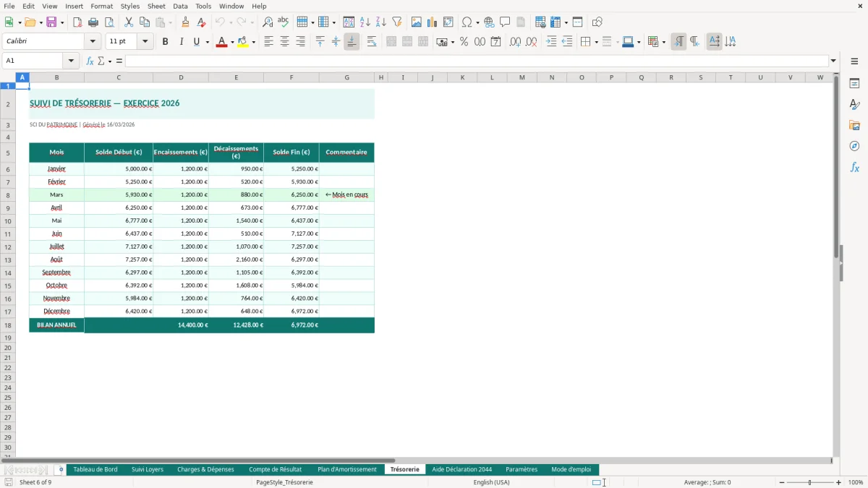The height and width of the screenshot is (488, 868).
Task: Click the Zoom In plus button
Action: click(x=839, y=482)
